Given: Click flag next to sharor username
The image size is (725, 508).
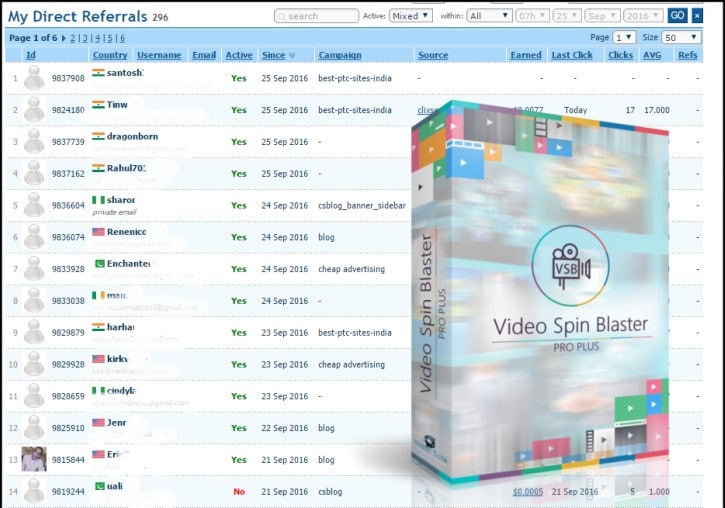Looking at the screenshot, I should [98, 200].
